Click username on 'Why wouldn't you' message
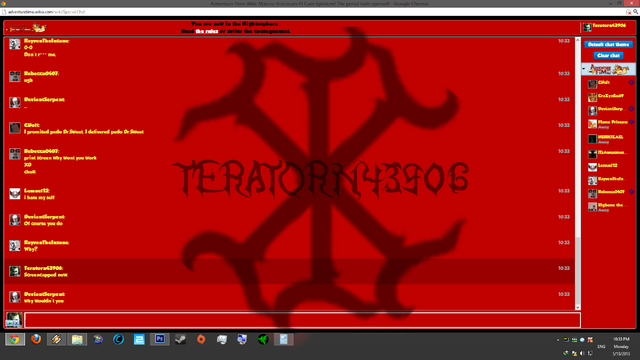Image resolution: width=640 pixels, height=360 pixels. pos(44,294)
